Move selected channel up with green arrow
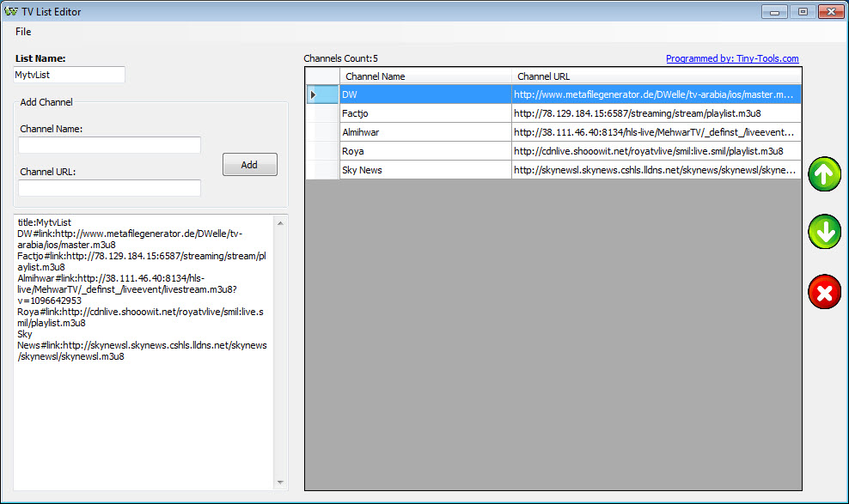 pos(824,174)
